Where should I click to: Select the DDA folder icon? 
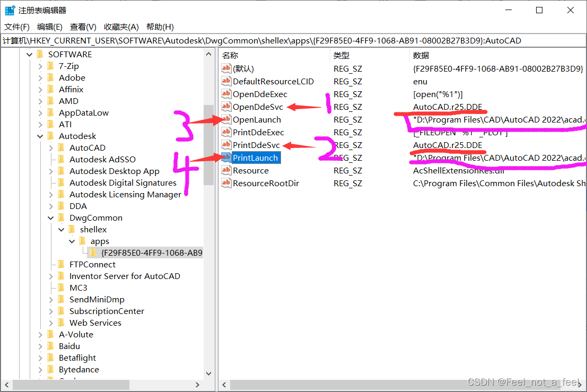pos(62,206)
